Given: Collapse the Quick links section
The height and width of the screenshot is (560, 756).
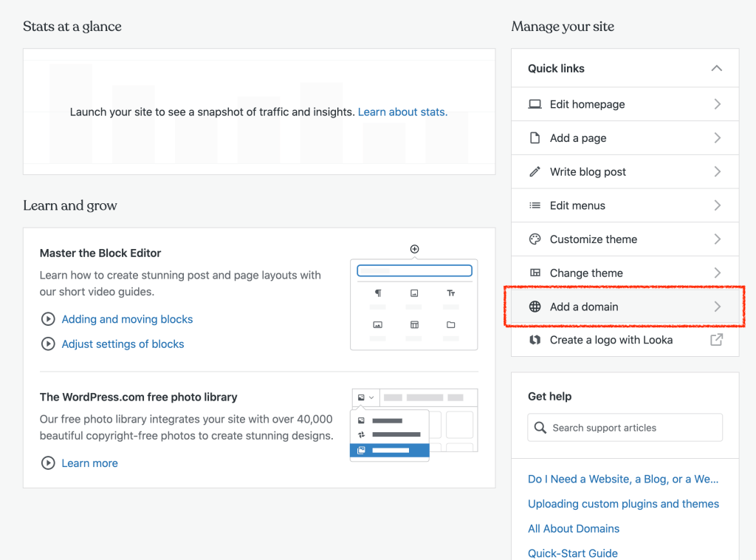Looking at the screenshot, I should [715, 68].
